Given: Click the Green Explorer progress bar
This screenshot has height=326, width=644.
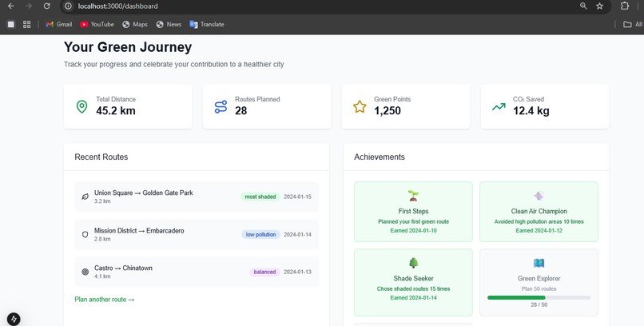Looking at the screenshot, I should click(539, 298).
